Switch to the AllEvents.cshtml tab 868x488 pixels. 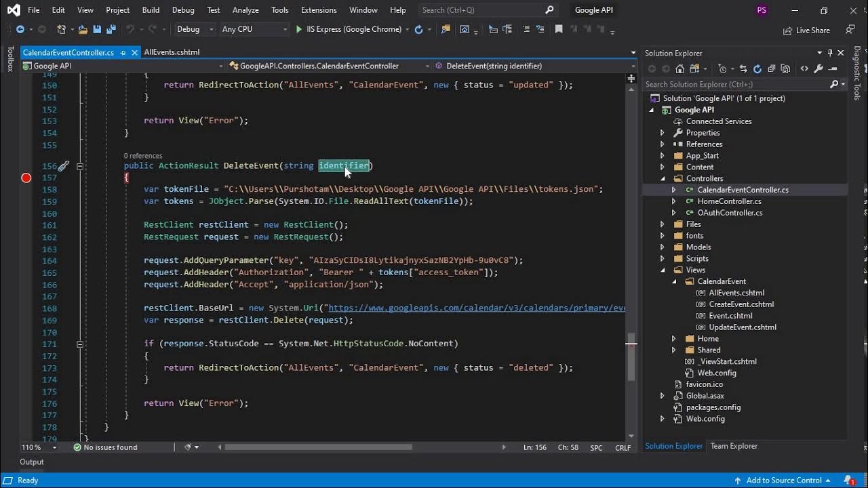tap(172, 52)
